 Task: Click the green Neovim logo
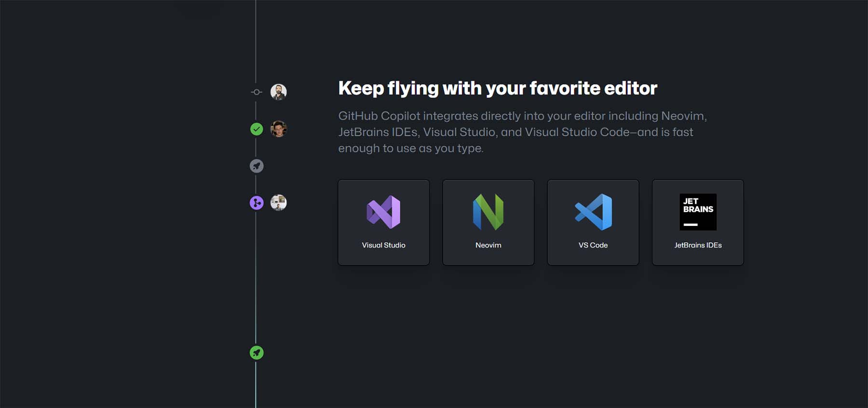tap(488, 212)
